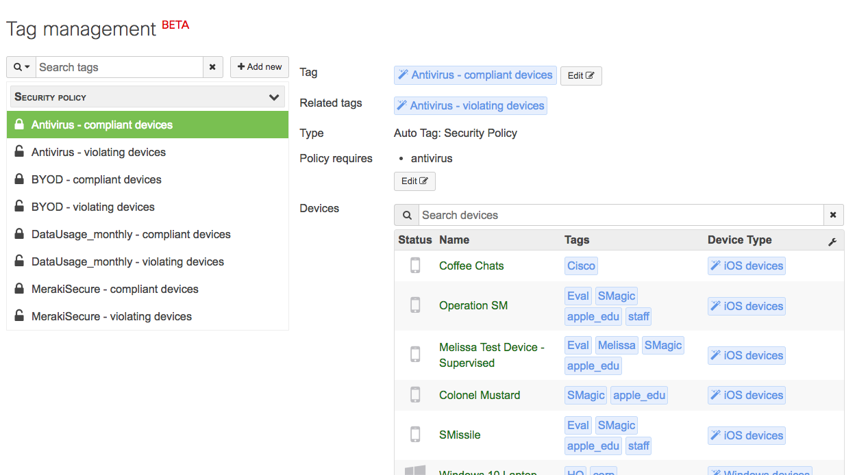The height and width of the screenshot is (475, 868).
Task: Clear the device search field
Action: coord(833,215)
